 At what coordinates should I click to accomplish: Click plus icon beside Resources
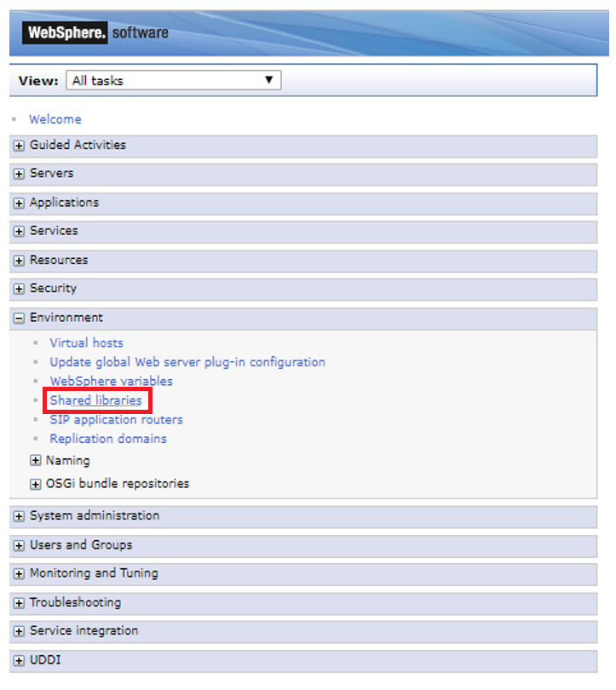click(x=20, y=261)
